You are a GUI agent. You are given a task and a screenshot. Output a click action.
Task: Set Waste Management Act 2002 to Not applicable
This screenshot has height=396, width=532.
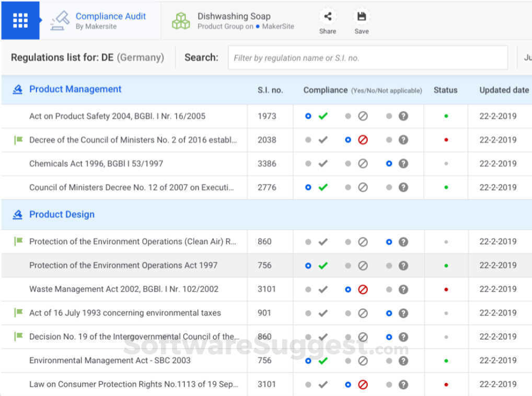point(389,289)
